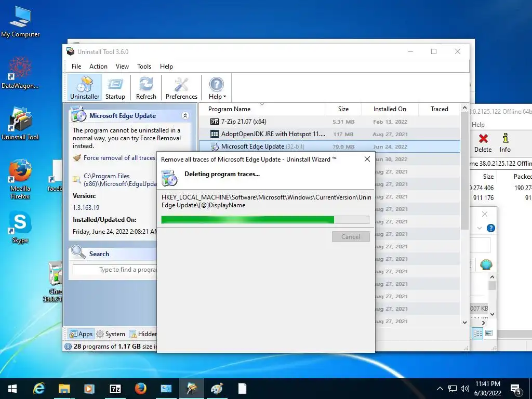
Task: Open the Action menu
Action: [x=98, y=66]
